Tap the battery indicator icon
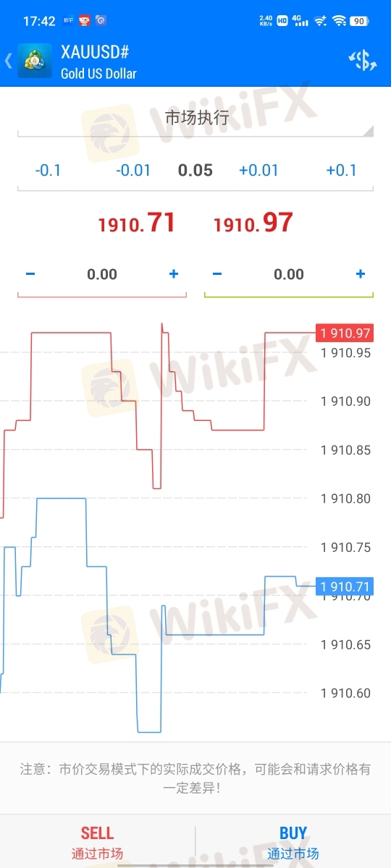Screen dimensions: 391x868 tap(358, 21)
